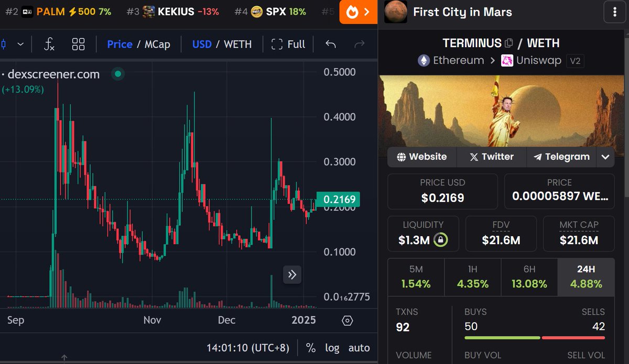Screen dimensions: 629x364
Task: Expand the candle type dropdown
Action: [x=20, y=44]
